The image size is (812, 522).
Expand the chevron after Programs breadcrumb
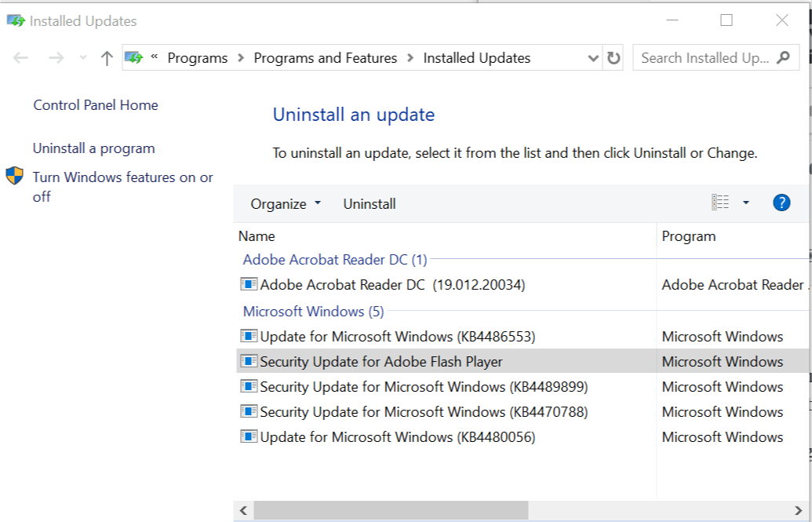[241, 57]
